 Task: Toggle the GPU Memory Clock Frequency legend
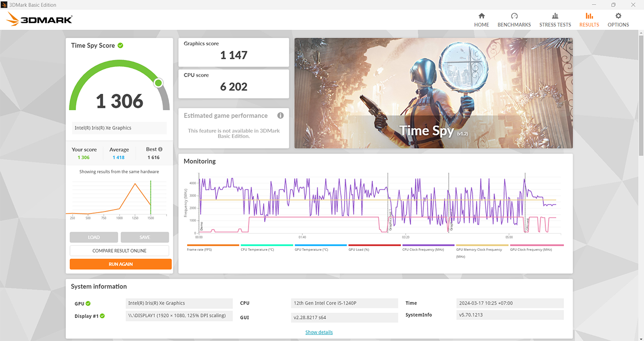(x=482, y=251)
